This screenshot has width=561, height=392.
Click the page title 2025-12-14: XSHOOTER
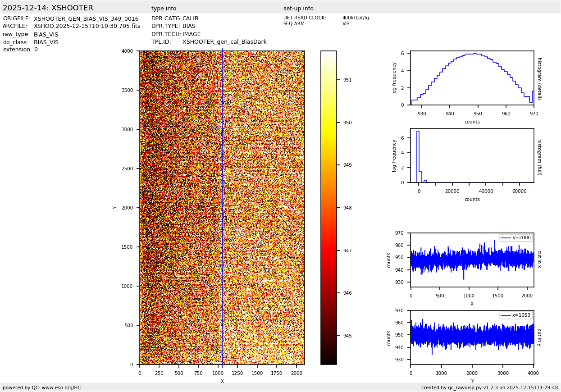[x=48, y=8]
